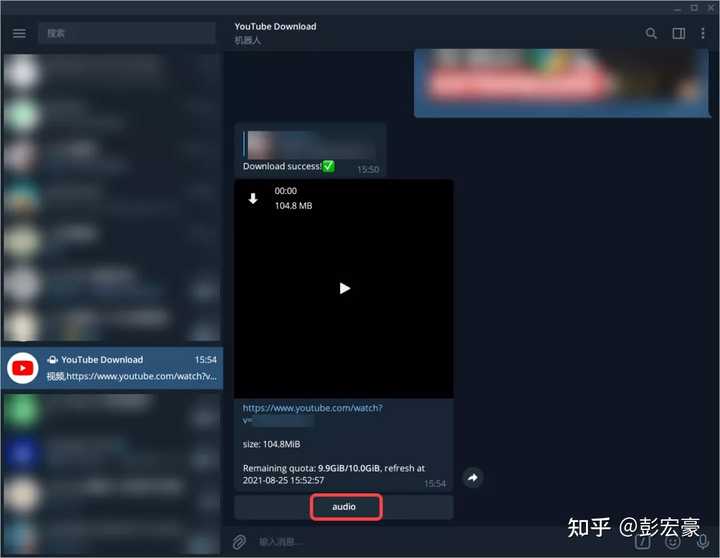The width and height of the screenshot is (720, 558).
Task: Record a voice message with microphone
Action: [x=703, y=542]
